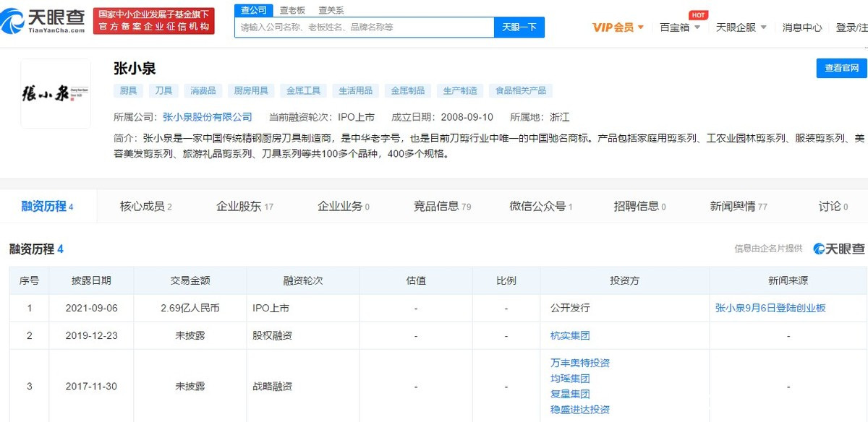Switch to the 讨论 tab
868x422 pixels.
click(833, 206)
